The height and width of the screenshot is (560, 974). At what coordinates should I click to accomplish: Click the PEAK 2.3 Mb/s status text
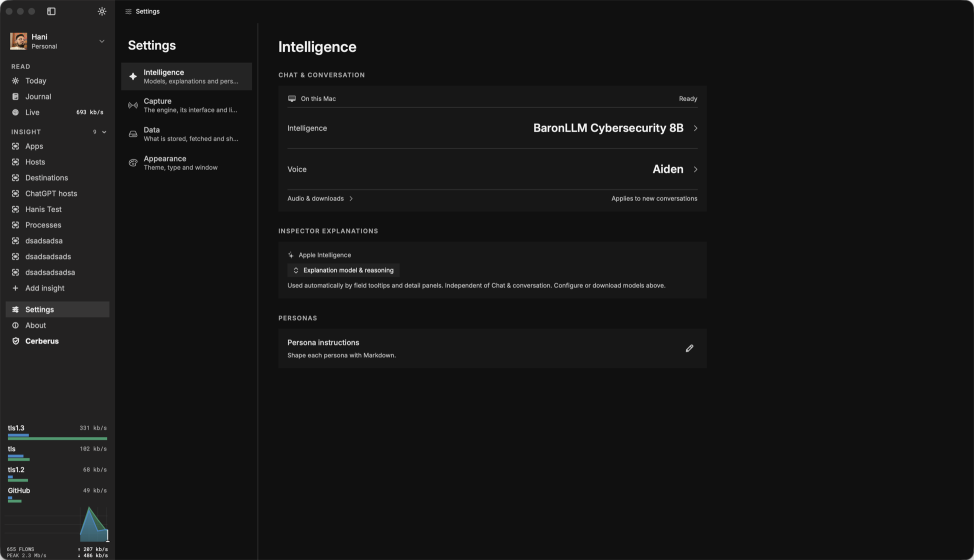coord(26,555)
